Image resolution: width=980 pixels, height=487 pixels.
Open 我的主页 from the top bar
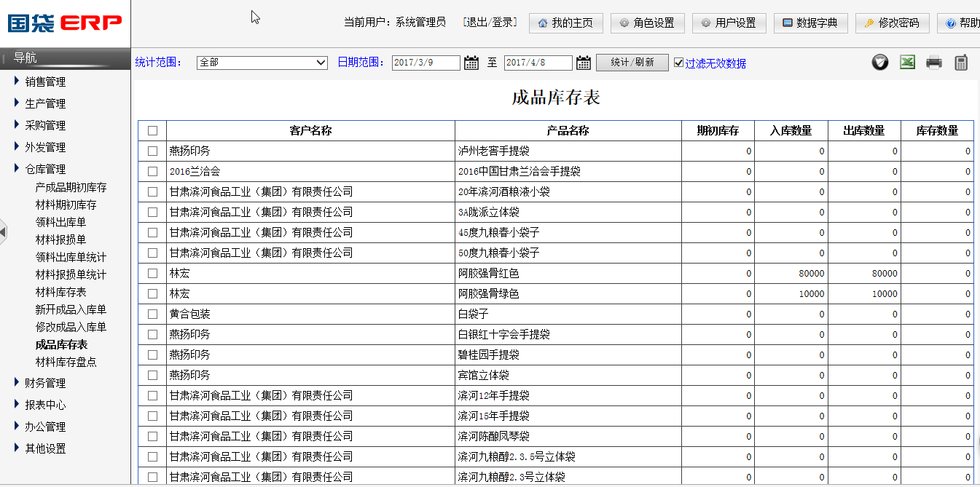[x=565, y=23]
